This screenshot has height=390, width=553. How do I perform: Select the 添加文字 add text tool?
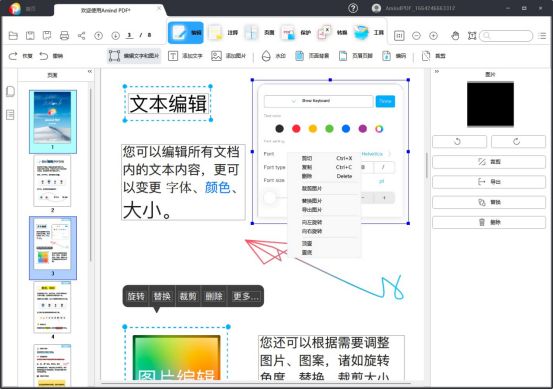click(x=186, y=56)
